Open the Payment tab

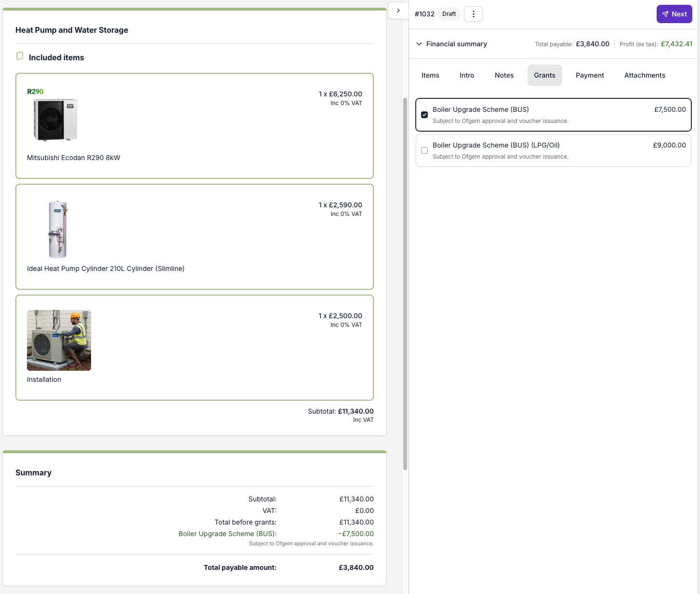tap(590, 75)
